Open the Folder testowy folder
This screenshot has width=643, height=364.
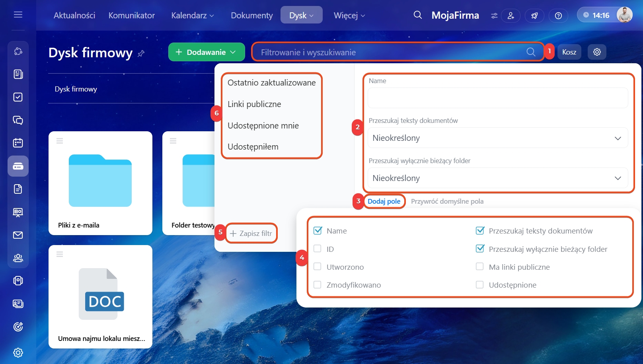[189, 183]
